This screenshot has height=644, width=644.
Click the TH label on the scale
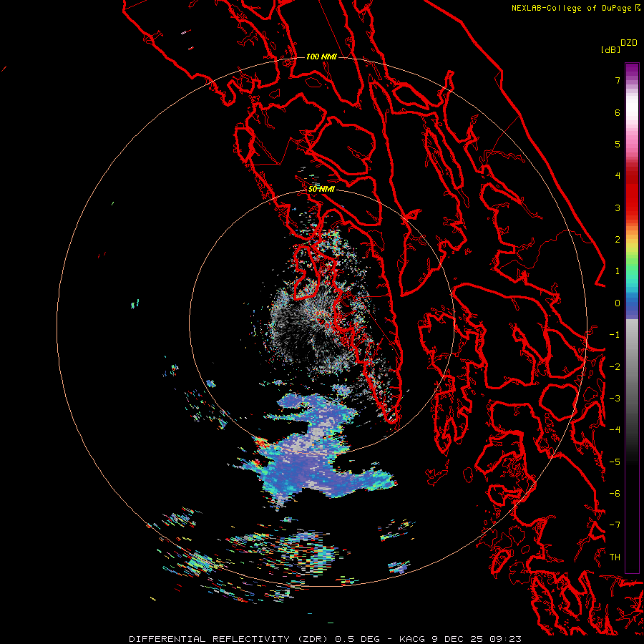(615, 557)
